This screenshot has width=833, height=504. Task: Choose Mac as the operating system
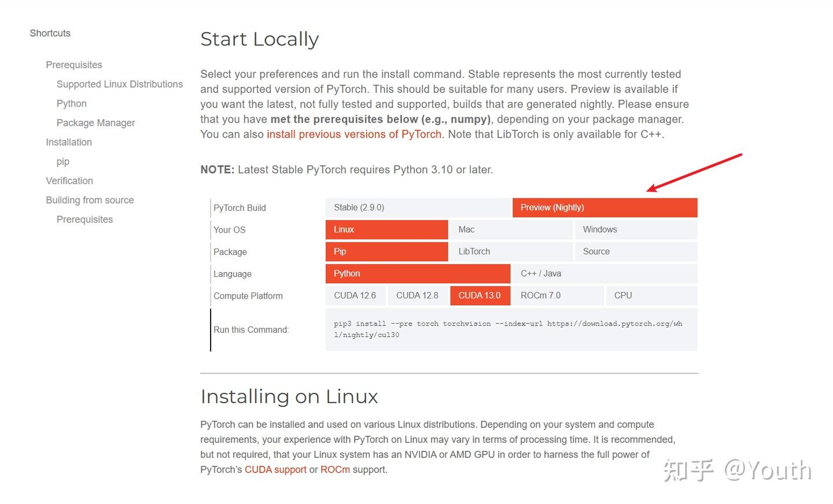coord(511,229)
